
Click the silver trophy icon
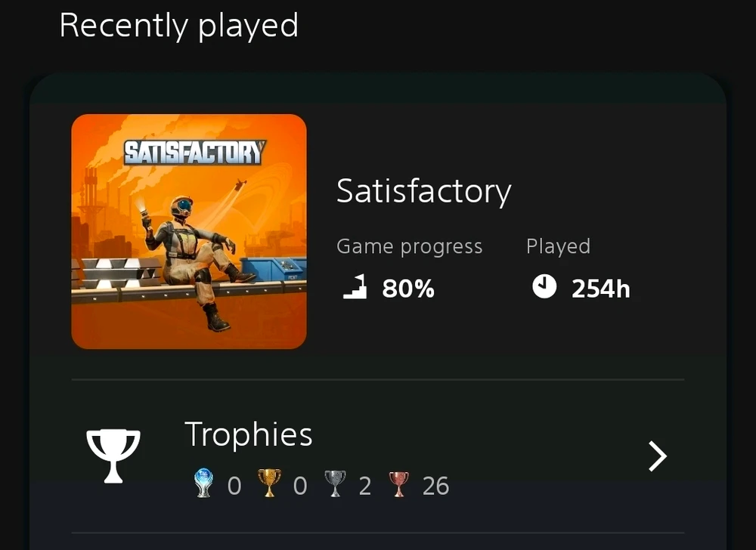click(335, 484)
